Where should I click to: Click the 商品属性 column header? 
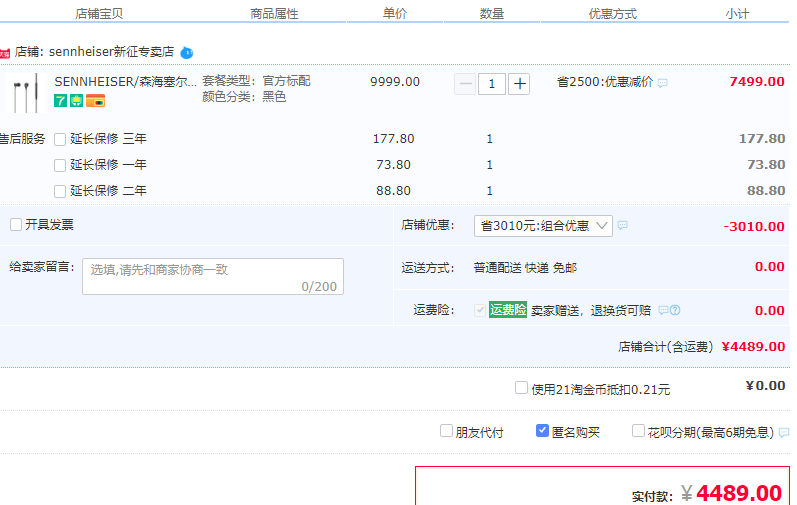pyautogui.click(x=274, y=14)
